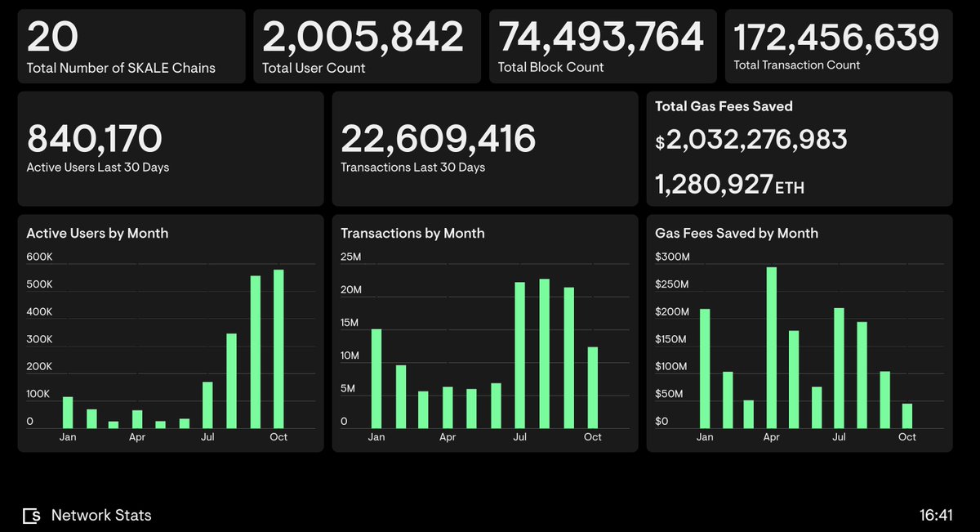Viewport: 980px width, 532px height.
Task: Click the September bar in Active Users chart
Action: [x=255, y=352]
